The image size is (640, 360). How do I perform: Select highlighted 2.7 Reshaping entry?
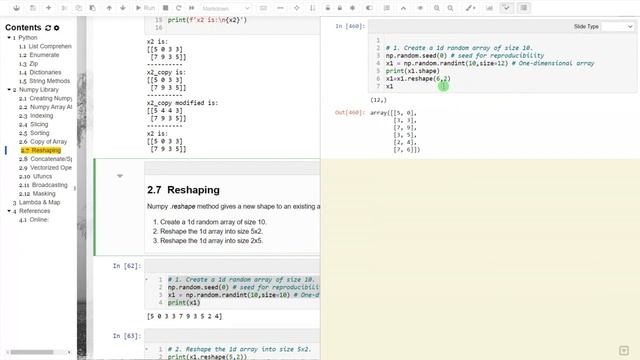coord(41,150)
